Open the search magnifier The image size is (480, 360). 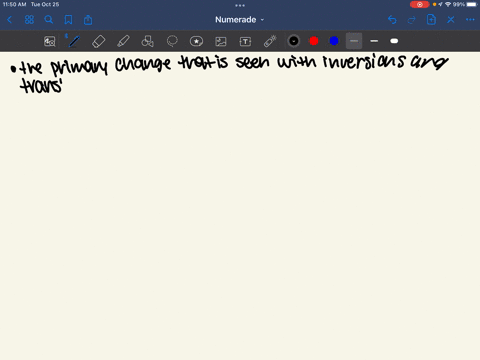(x=49, y=20)
